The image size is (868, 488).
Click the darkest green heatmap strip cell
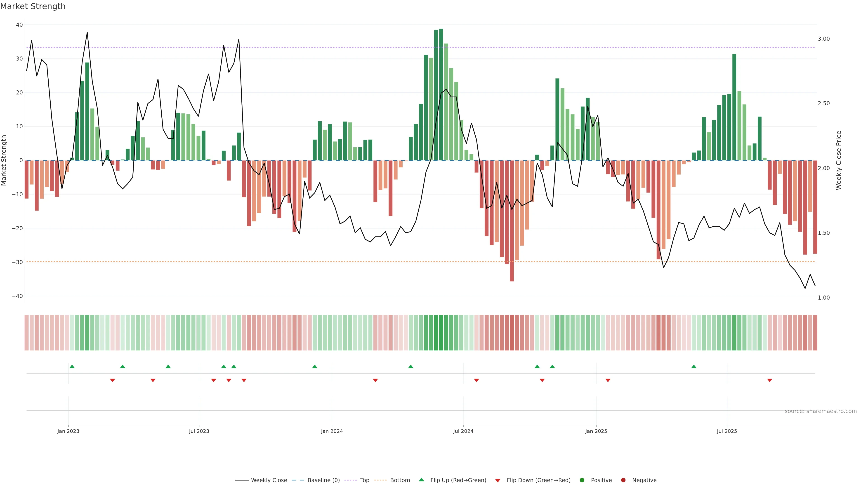pos(441,333)
